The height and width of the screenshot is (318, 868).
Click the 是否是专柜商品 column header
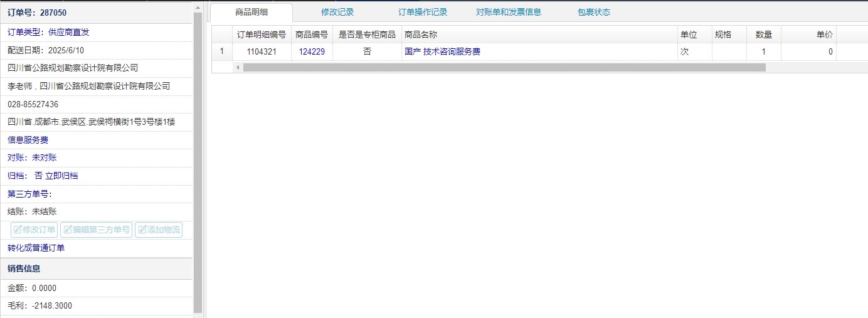click(x=367, y=34)
